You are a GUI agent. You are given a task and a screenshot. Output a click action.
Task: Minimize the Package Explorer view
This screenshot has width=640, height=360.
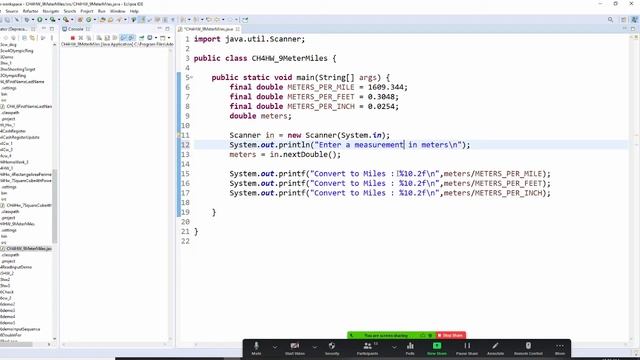44,29
